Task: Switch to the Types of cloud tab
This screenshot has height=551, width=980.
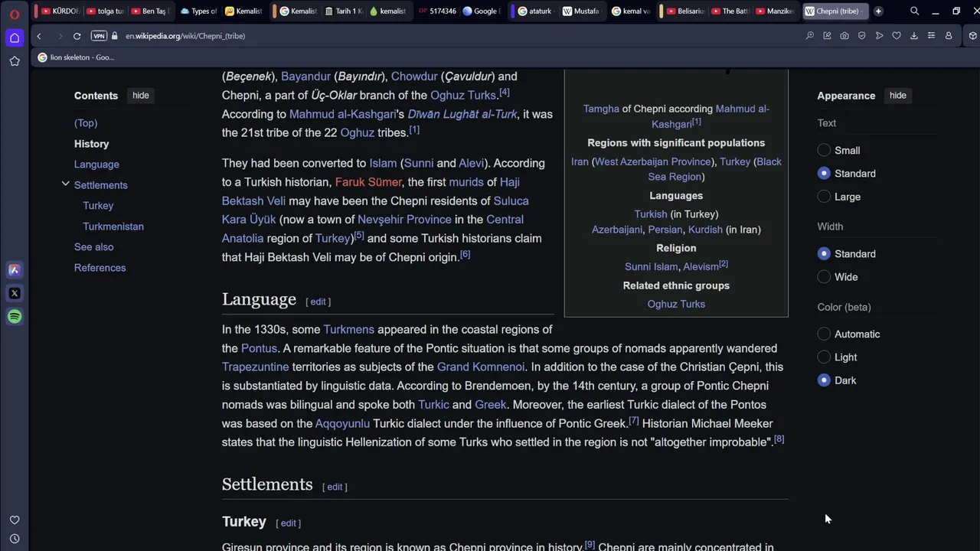Action: tap(199, 11)
